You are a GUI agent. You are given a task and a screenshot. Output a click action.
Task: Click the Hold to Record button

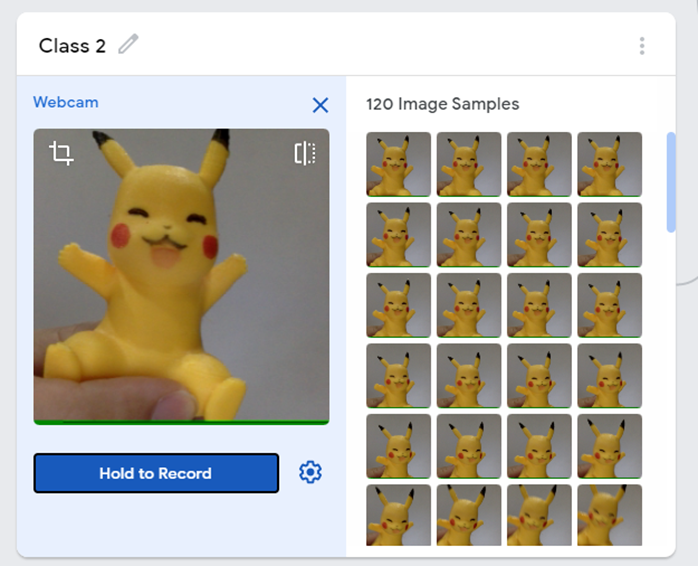click(x=156, y=473)
